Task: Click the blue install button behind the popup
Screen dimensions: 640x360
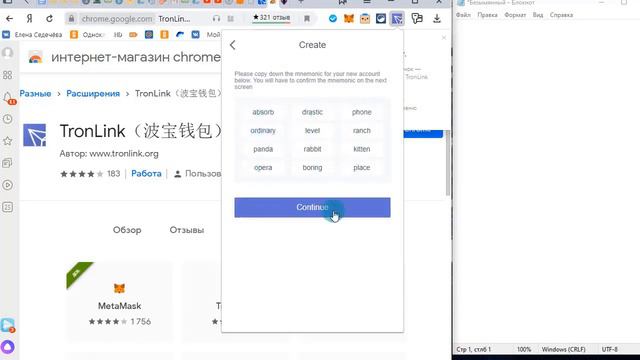Action: pyautogui.click(x=423, y=133)
